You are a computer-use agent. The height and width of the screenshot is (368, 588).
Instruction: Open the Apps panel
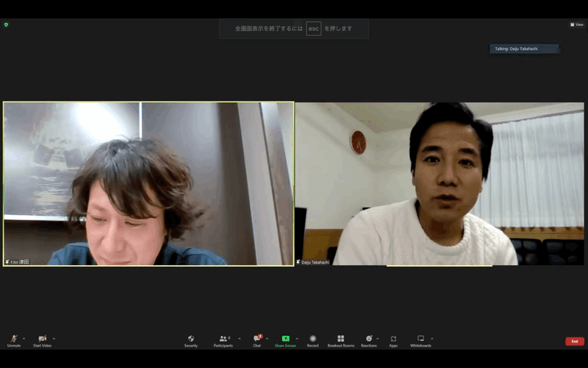point(393,341)
